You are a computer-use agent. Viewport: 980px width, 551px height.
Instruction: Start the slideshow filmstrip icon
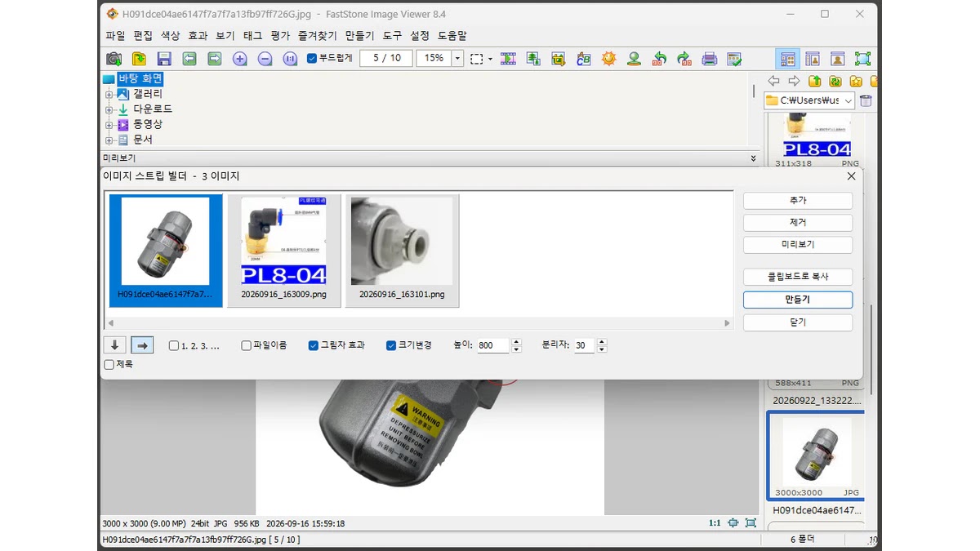[508, 59]
